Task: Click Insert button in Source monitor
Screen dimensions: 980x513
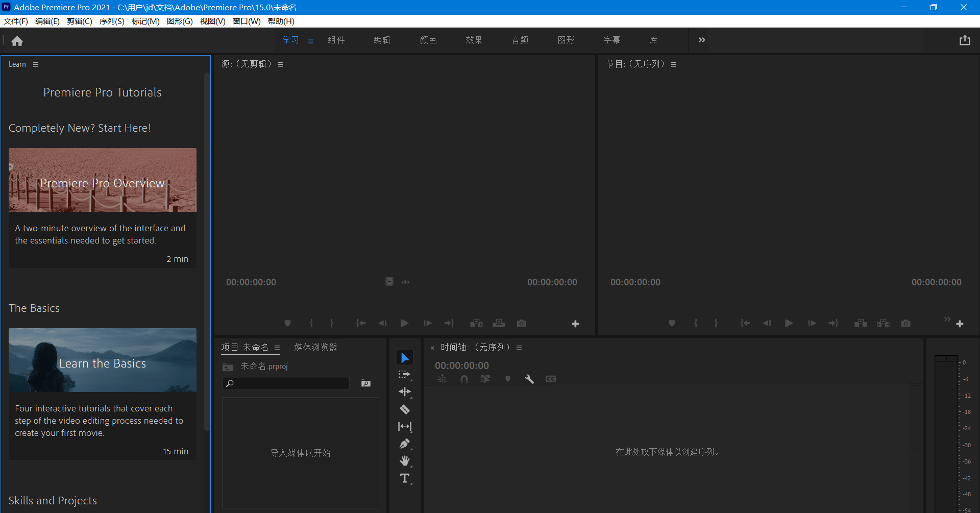Action: coord(476,323)
